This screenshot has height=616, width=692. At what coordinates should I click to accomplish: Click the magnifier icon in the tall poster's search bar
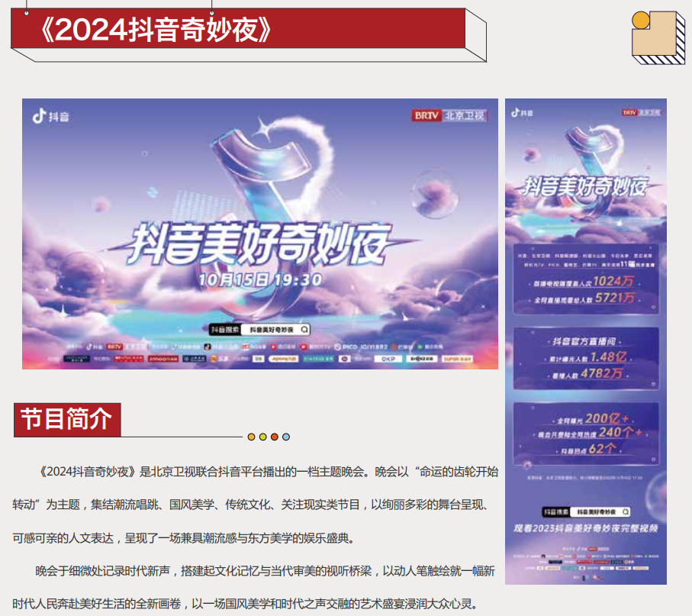(x=626, y=511)
